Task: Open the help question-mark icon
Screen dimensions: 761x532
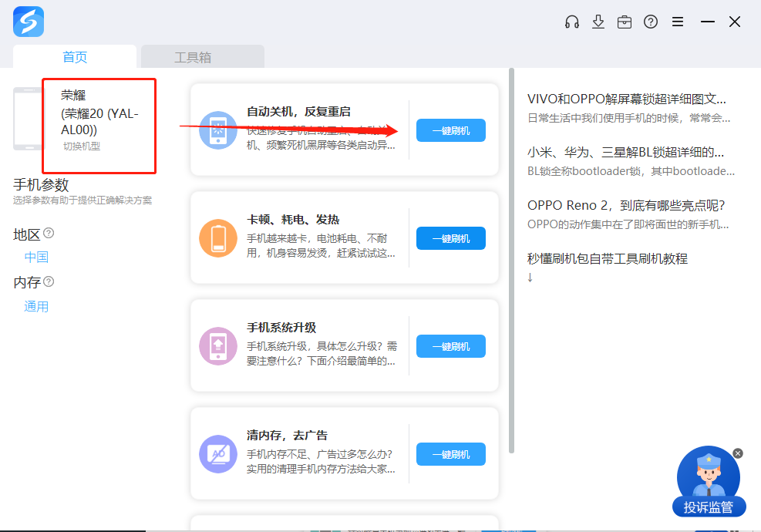Action: coord(650,22)
